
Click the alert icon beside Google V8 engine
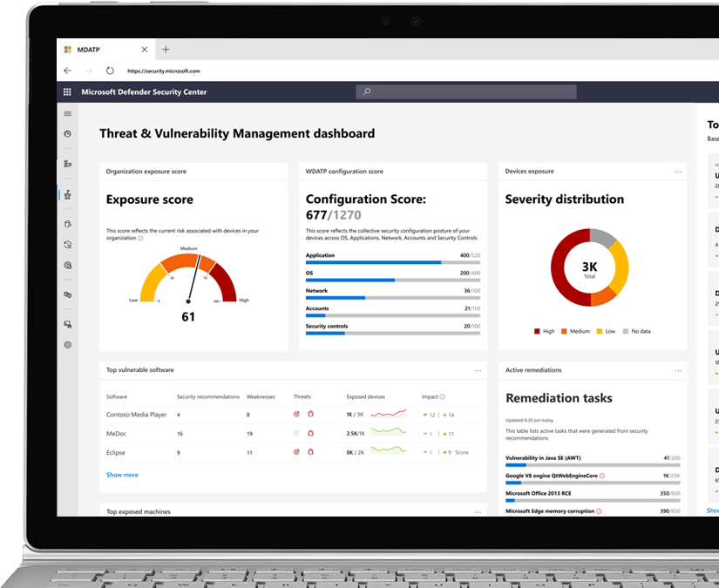coord(601,476)
